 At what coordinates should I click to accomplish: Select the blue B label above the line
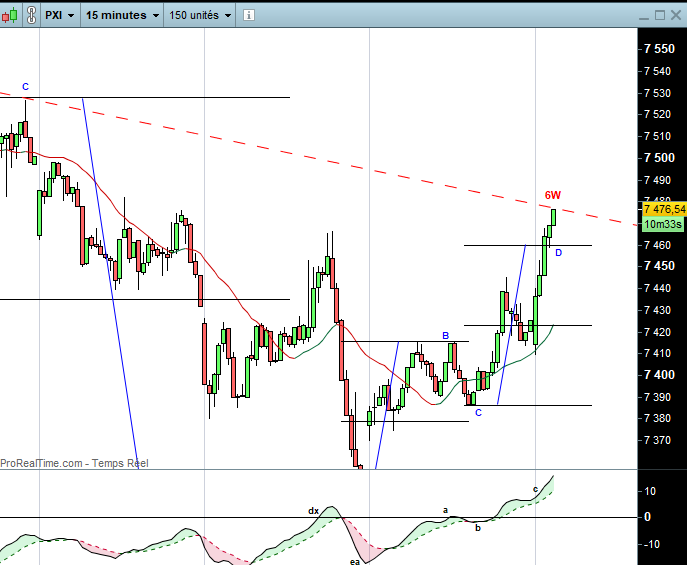(x=446, y=335)
